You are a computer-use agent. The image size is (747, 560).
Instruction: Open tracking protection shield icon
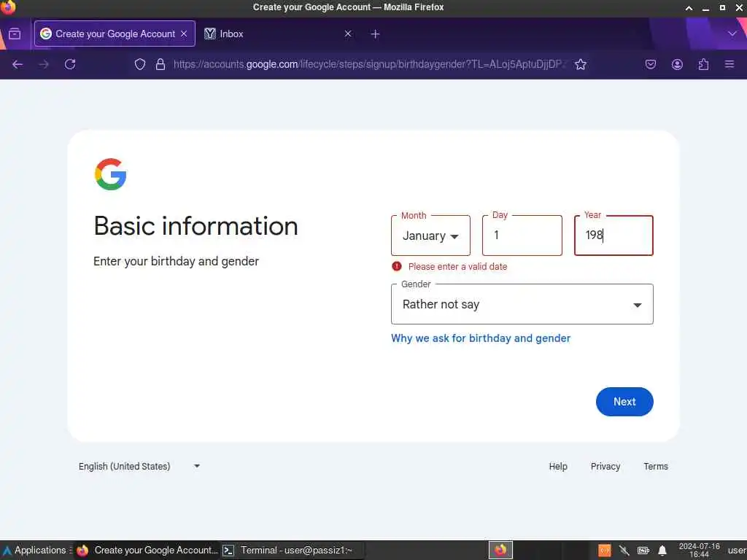(x=139, y=64)
